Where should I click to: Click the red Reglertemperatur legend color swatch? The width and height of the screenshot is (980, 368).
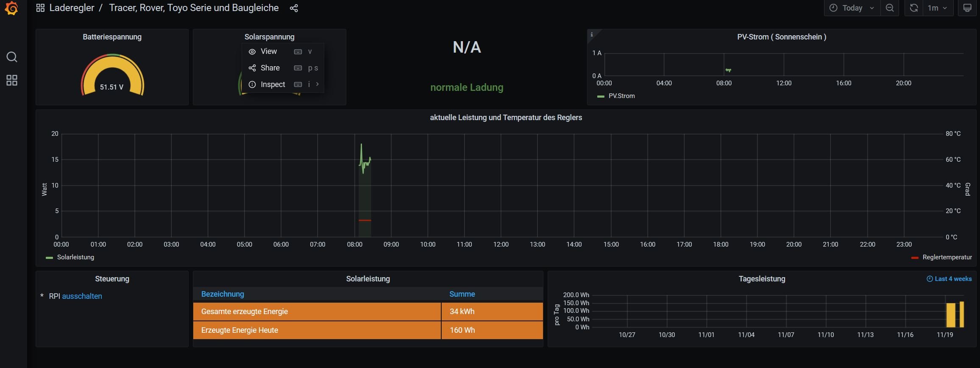pos(914,258)
